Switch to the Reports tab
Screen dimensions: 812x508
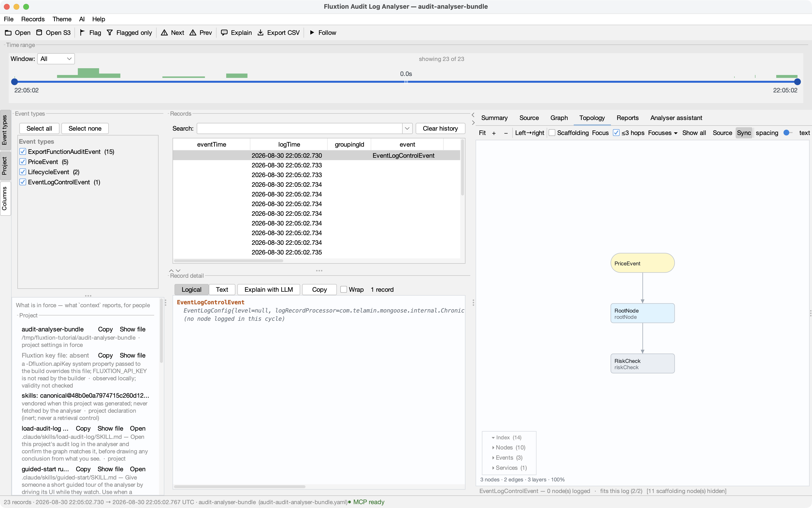coord(627,118)
